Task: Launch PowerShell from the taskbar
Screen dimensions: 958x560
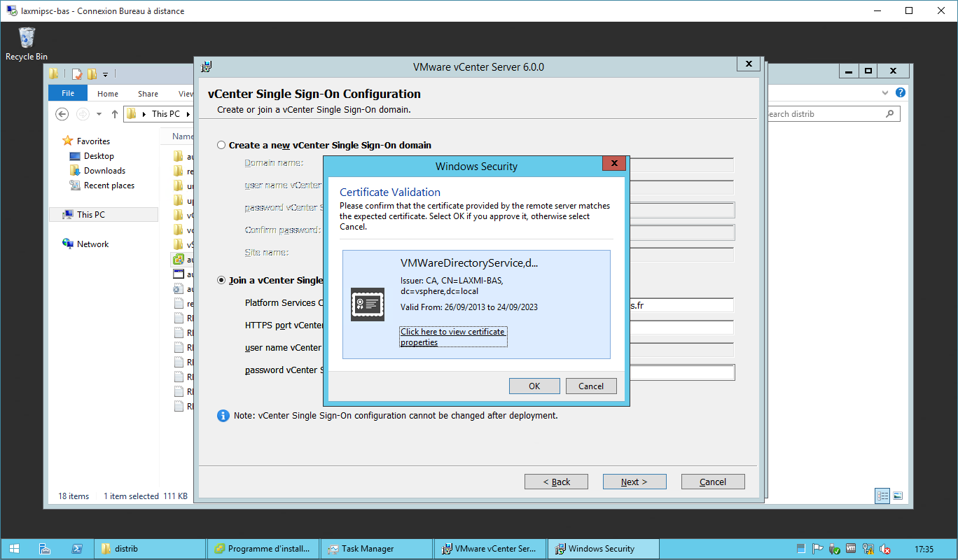Action: 78,549
